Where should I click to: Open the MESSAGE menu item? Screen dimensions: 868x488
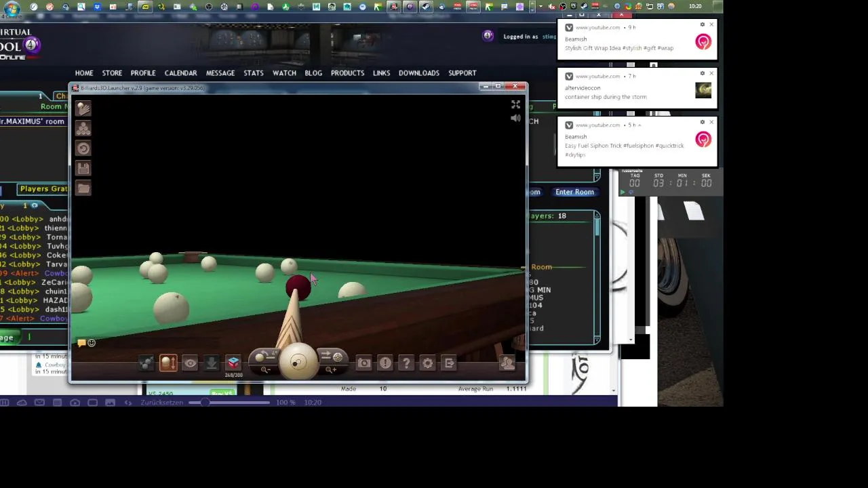coord(220,73)
